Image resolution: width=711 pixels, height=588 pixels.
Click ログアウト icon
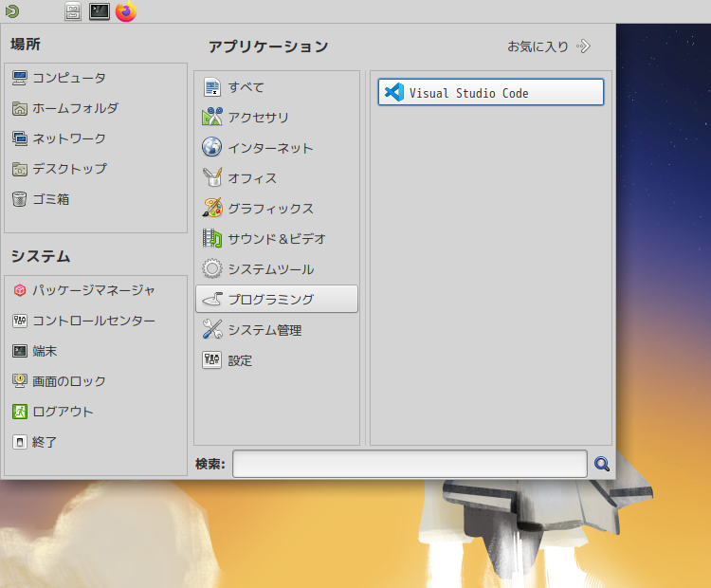(20, 412)
